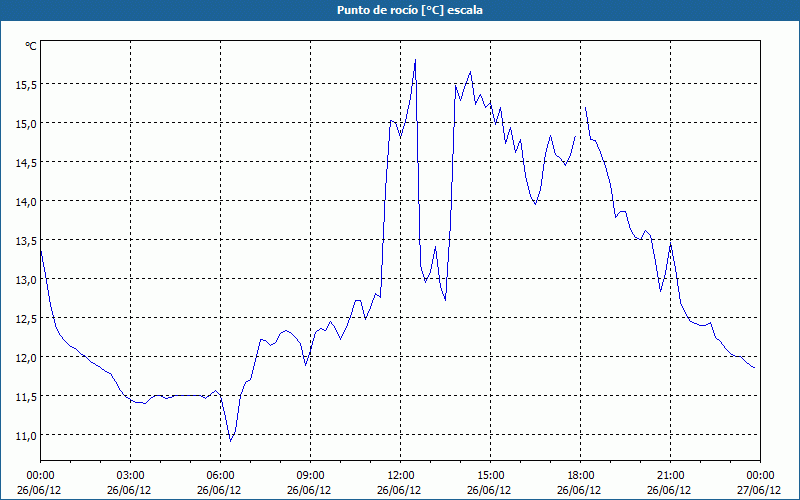
Task: Select the 15,5 value on the temperature axis
Action: tap(26, 85)
